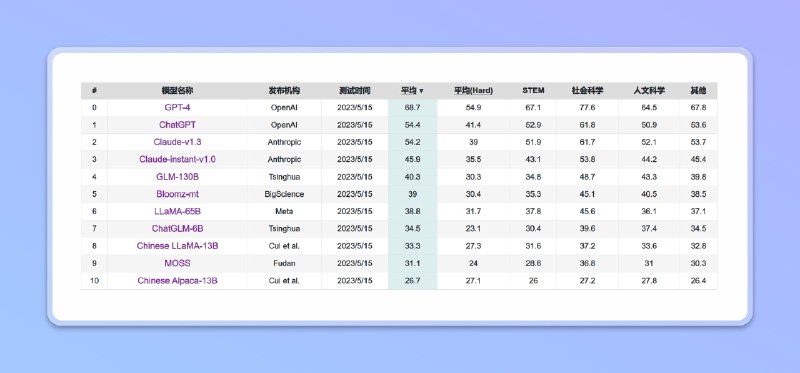Select Claude-instant-v1.0's average score 45.9
Viewport: 800px width, 373px height.
(x=412, y=160)
